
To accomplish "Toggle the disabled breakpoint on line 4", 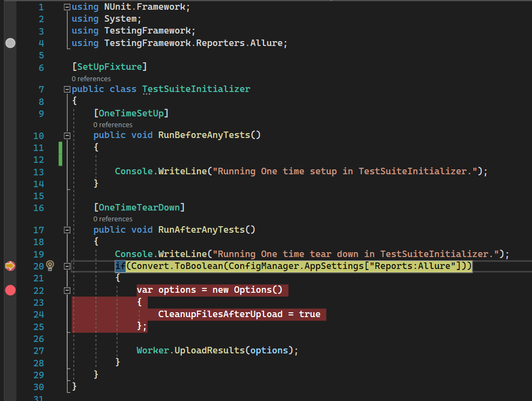I will click(x=10, y=43).
